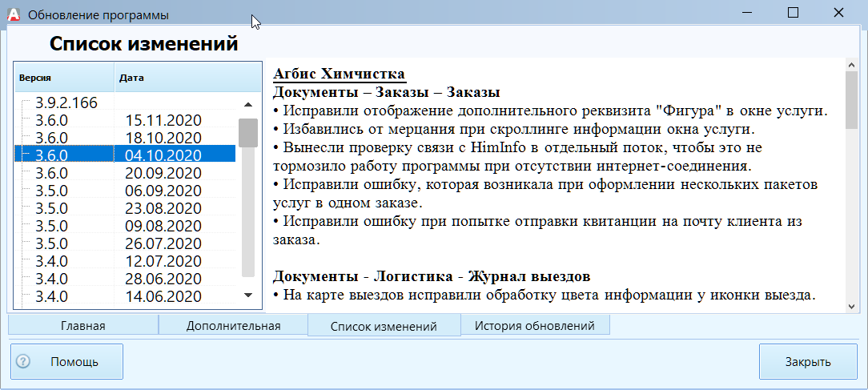Sort by the Дата column header
This screenshot has height=390, width=868.
[x=187, y=78]
